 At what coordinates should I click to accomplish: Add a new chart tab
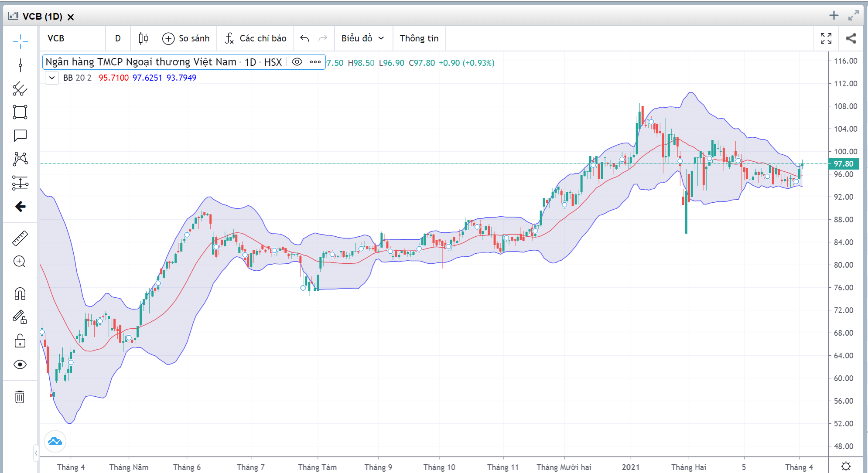pyautogui.click(x=834, y=16)
